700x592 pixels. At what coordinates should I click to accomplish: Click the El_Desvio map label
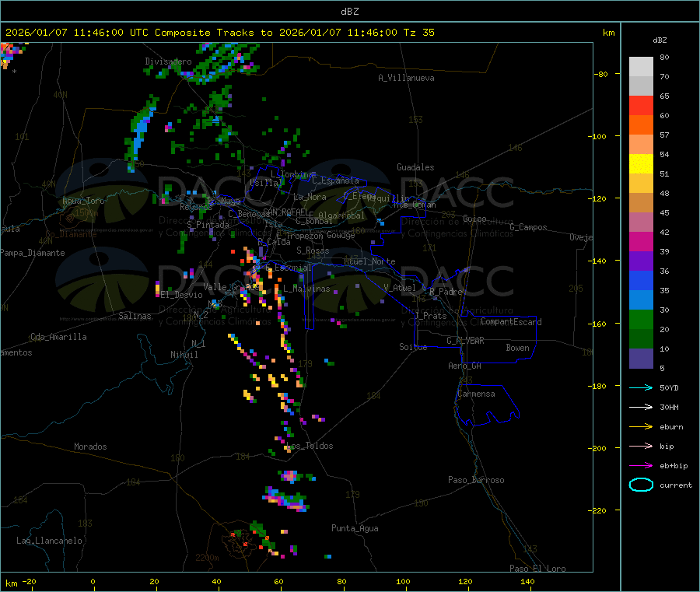click(182, 295)
